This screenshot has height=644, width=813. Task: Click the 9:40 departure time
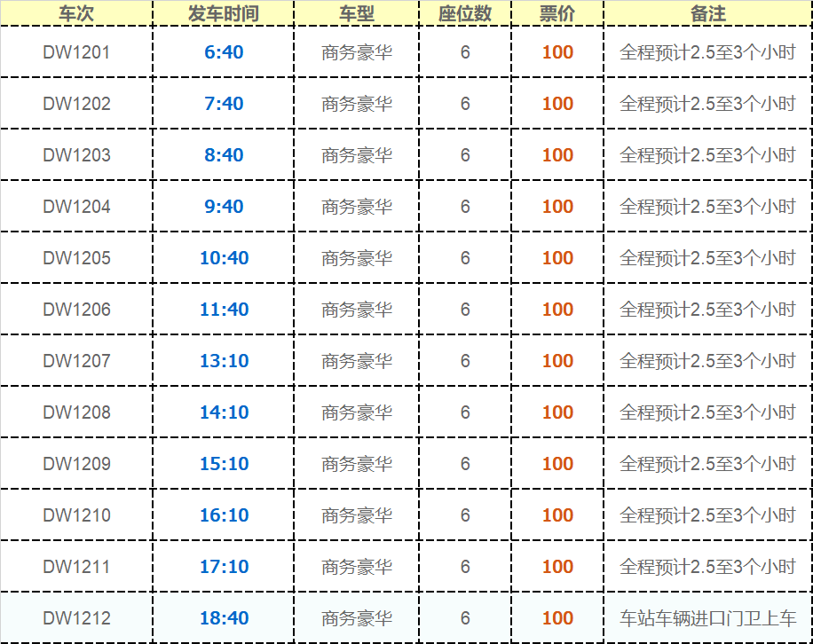pyautogui.click(x=224, y=206)
